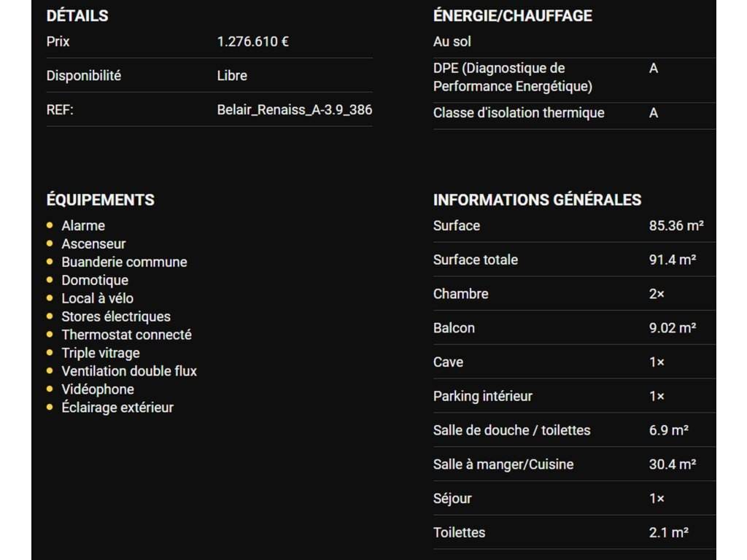Click the ÉQUIPEMENTS section heading
Screen dimensions: 747x560
(x=100, y=200)
